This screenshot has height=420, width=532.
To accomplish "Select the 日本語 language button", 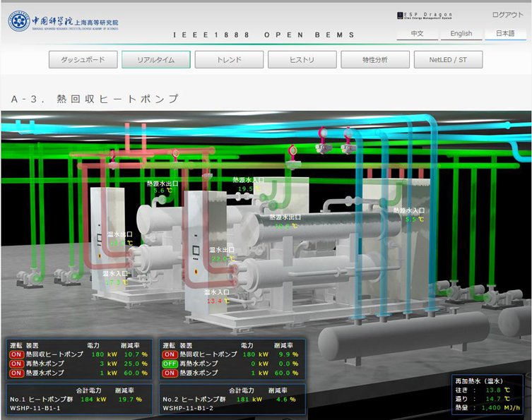I will [x=506, y=34].
